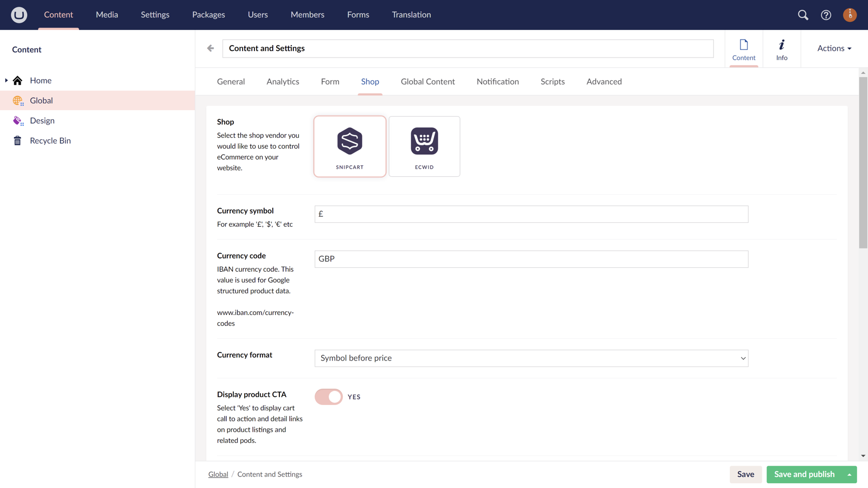868x488 pixels.
Task: Open the Currency format dropdown
Action: point(531,358)
